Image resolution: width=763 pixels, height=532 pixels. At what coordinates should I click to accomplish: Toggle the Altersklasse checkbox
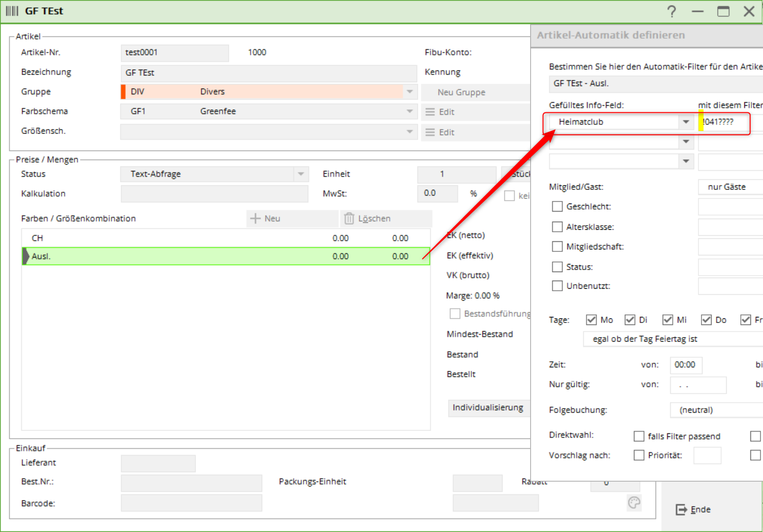[557, 227]
